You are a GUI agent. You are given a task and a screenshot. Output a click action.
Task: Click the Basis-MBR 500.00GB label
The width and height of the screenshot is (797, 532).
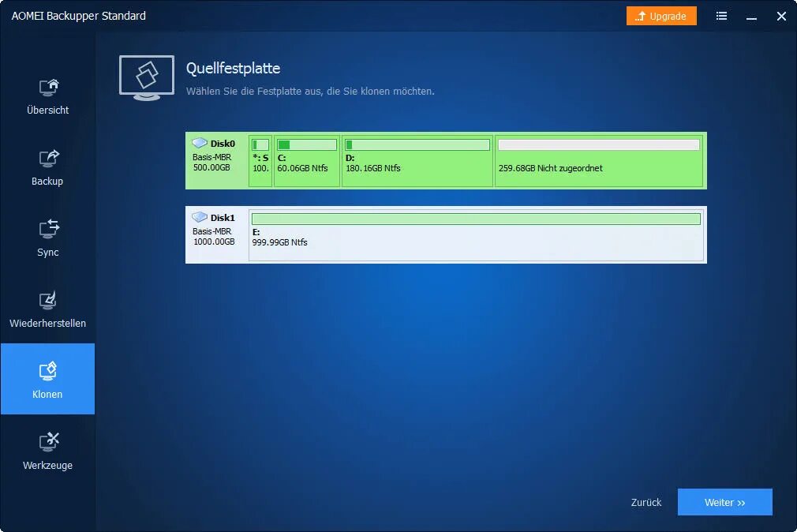[212, 163]
